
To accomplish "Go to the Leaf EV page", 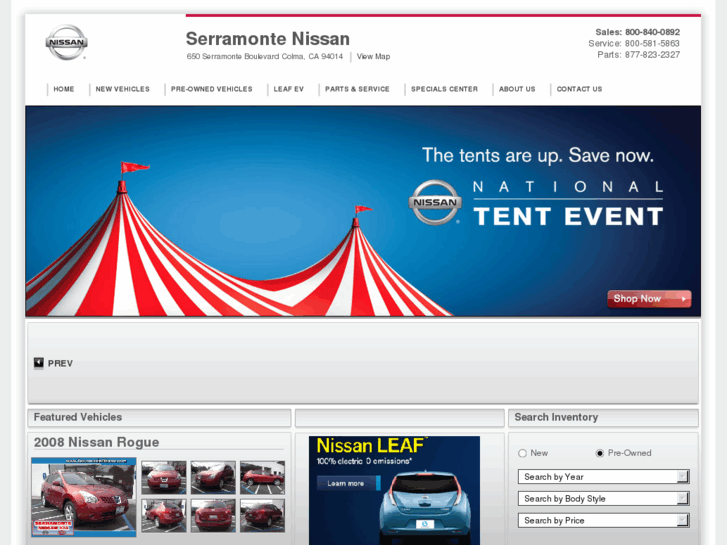I will coord(288,89).
